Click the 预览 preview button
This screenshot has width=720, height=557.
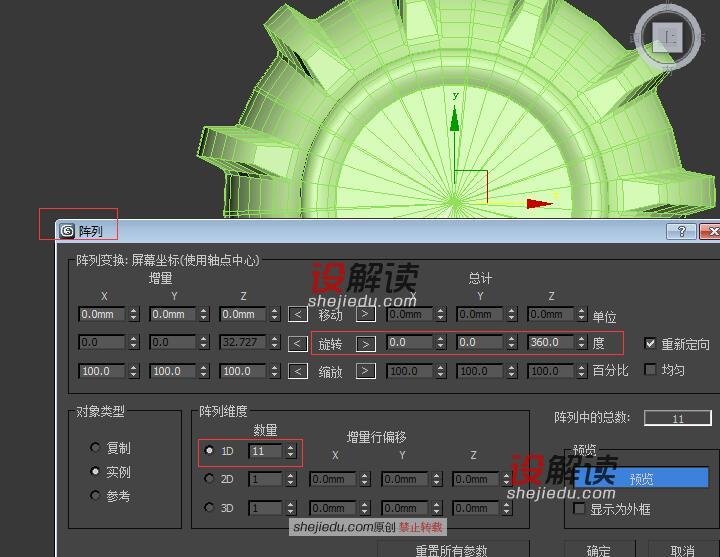[640, 479]
